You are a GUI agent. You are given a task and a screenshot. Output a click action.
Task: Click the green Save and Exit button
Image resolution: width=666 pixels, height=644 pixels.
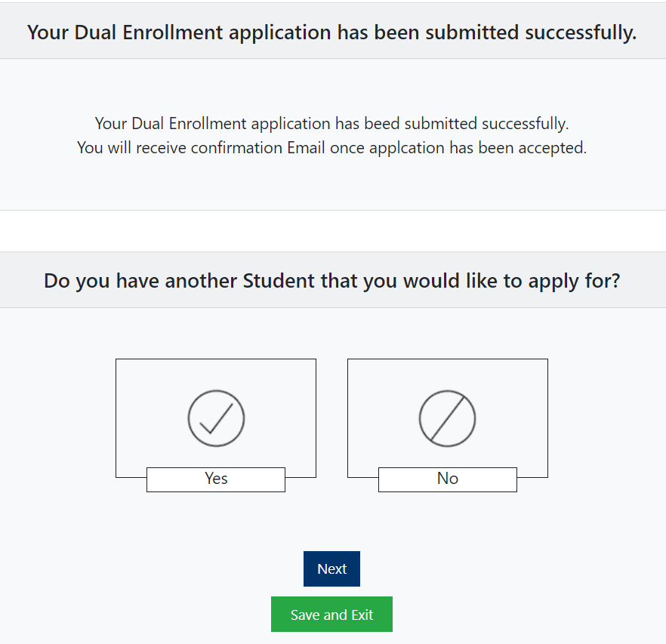[x=331, y=615]
